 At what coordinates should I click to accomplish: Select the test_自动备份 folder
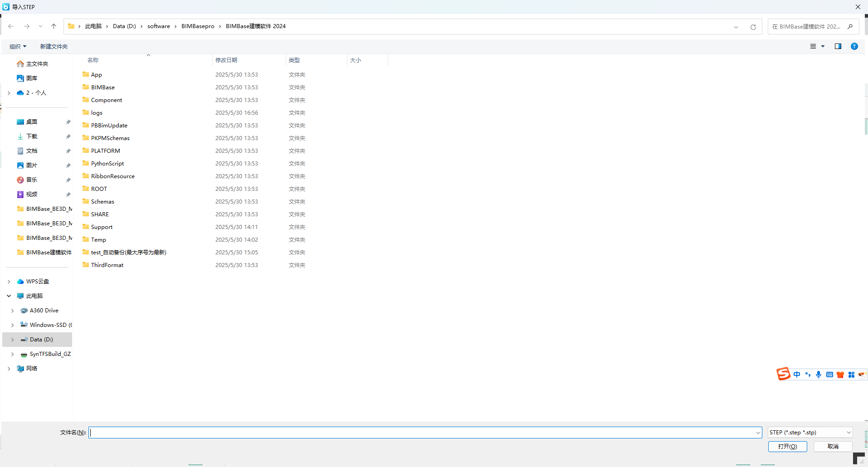(129, 252)
